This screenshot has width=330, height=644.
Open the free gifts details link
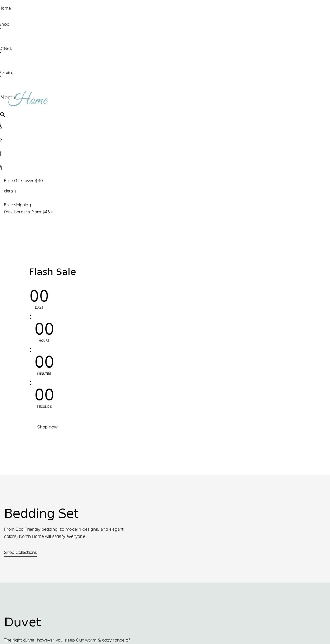10,191
